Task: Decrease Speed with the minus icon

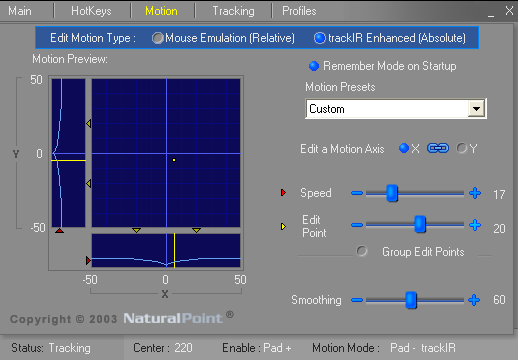Action: click(x=357, y=193)
